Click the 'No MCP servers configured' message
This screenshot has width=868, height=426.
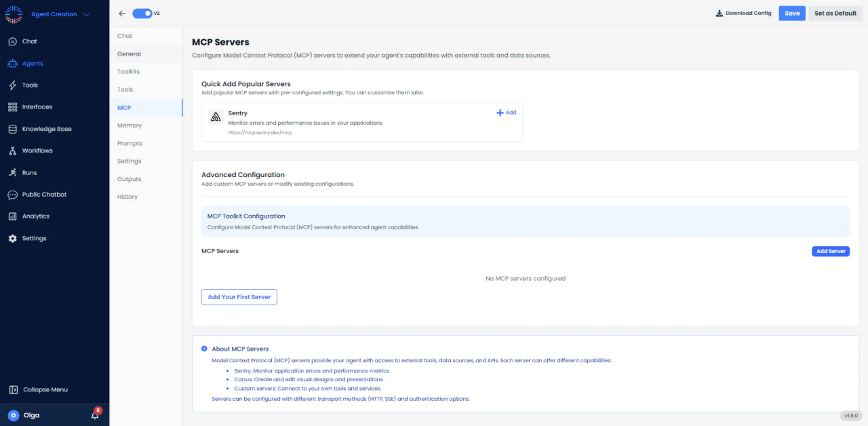(x=526, y=279)
